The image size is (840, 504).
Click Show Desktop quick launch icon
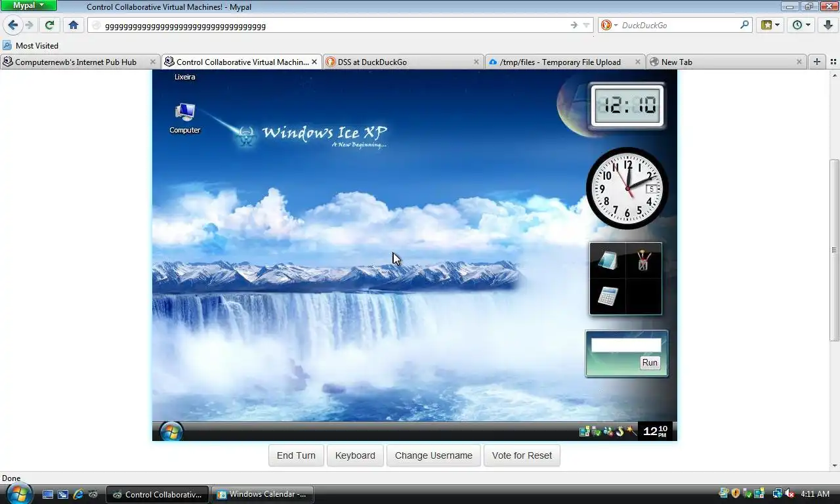click(x=48, y=494)
